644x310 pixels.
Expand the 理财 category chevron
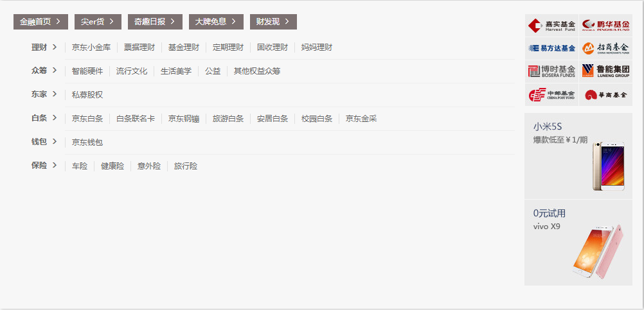[54, 47]
